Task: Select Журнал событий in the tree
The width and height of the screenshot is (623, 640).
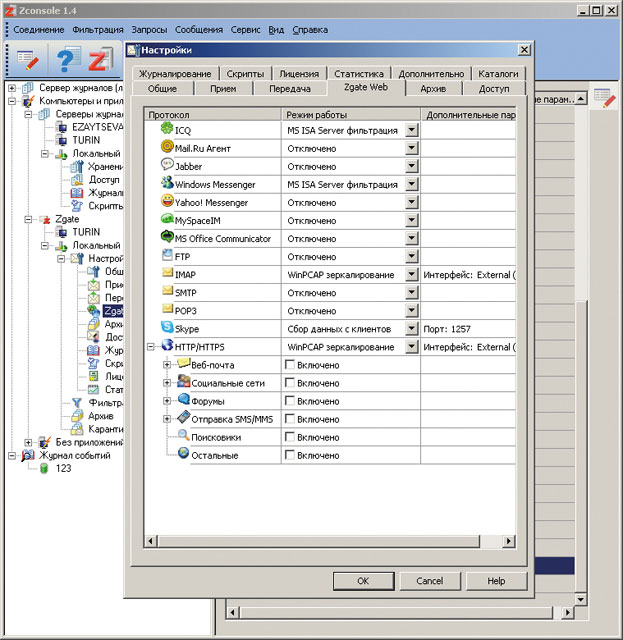Action: click(75, 455)
